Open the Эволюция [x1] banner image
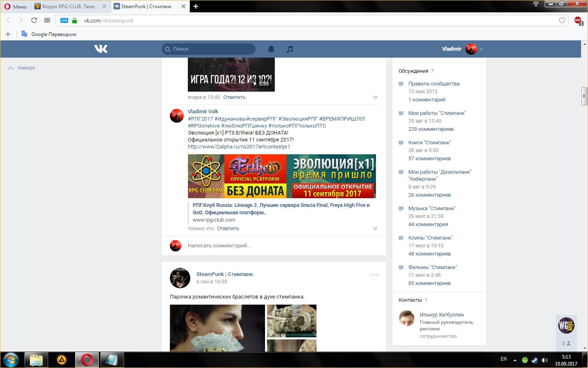 click(282, 176)
